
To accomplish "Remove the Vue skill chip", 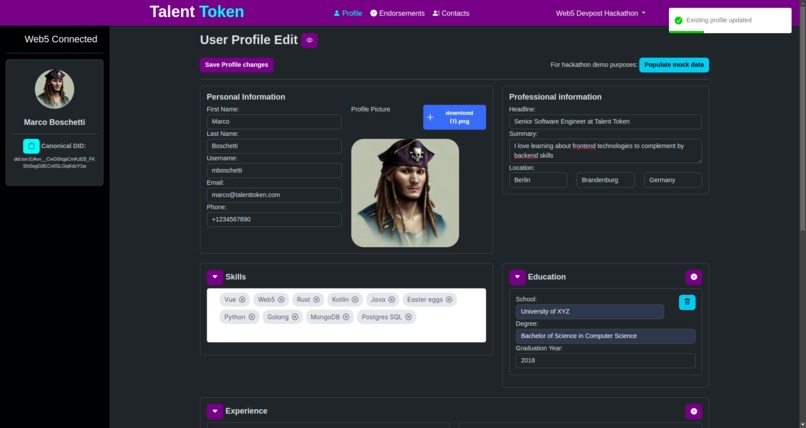I will tap(242, 300).
